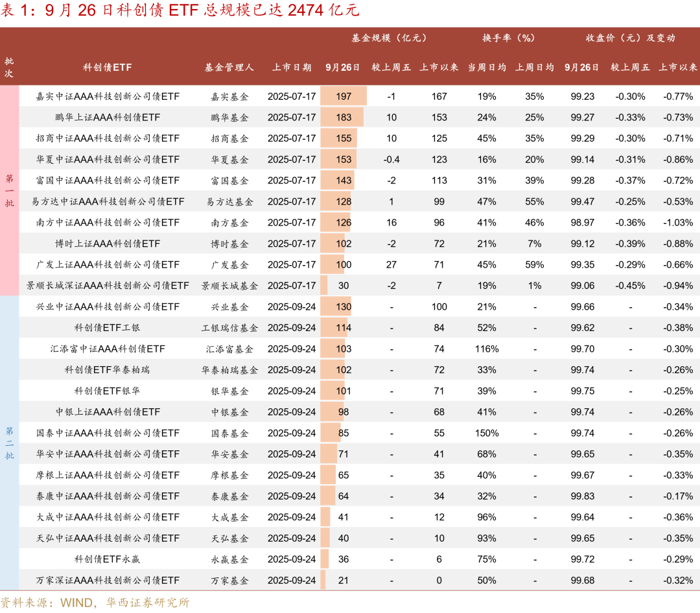
Task: Click the '基金规模（亿元）' group header
Action: tap(389, 38)
